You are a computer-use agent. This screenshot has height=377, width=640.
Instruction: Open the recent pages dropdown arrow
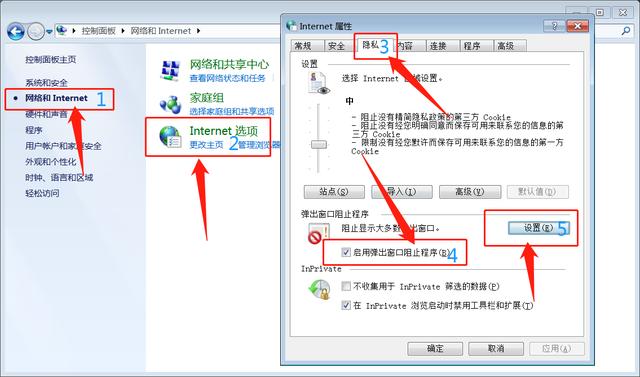(x=49, y=31)
